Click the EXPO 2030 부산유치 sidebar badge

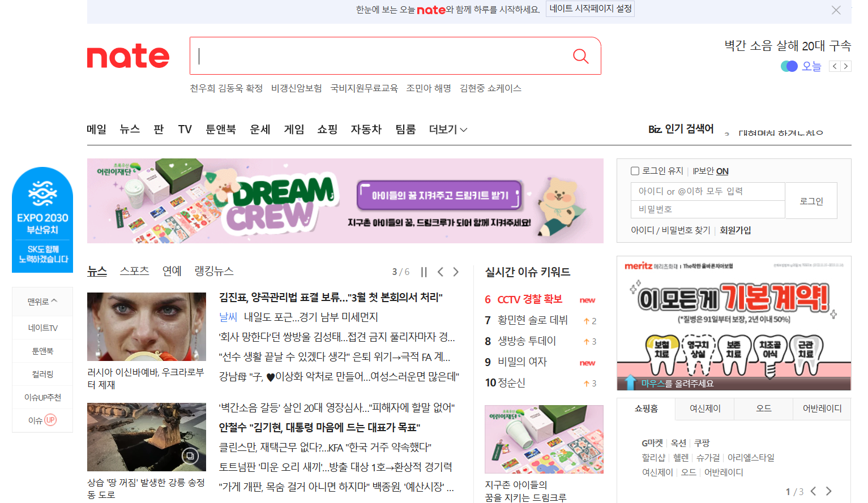42,218
